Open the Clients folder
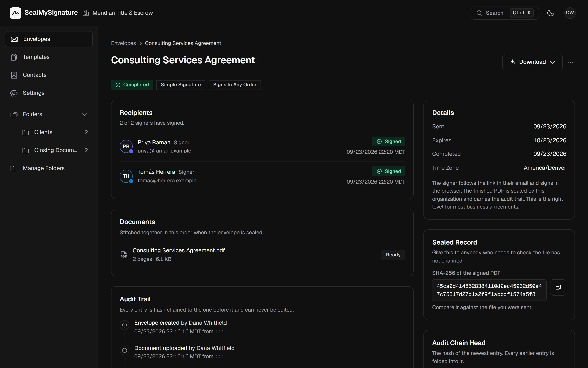Image resolution: width=588 pixels, height=368 pixels. [x=55, y=132]
